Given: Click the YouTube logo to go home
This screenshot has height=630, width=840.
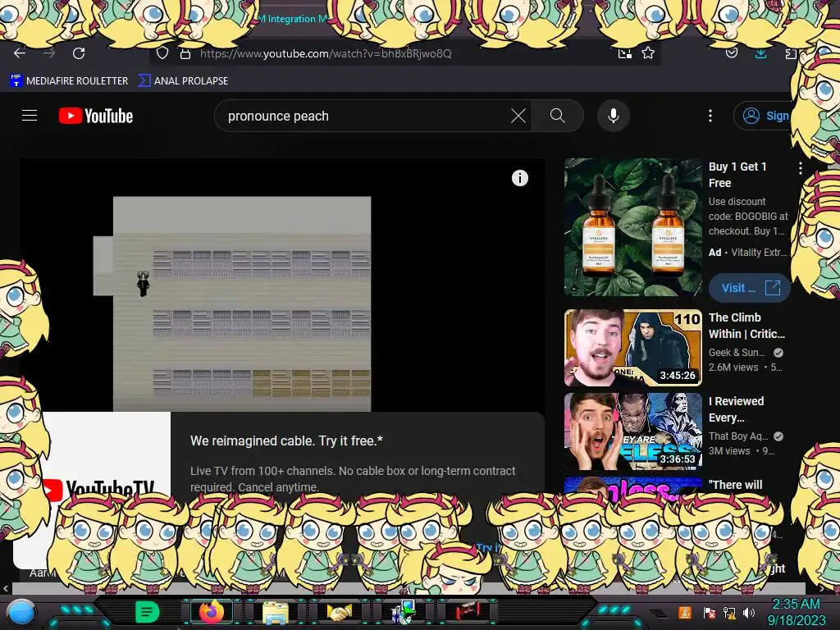Looking at the screenshot, I should tap(96, 116).
